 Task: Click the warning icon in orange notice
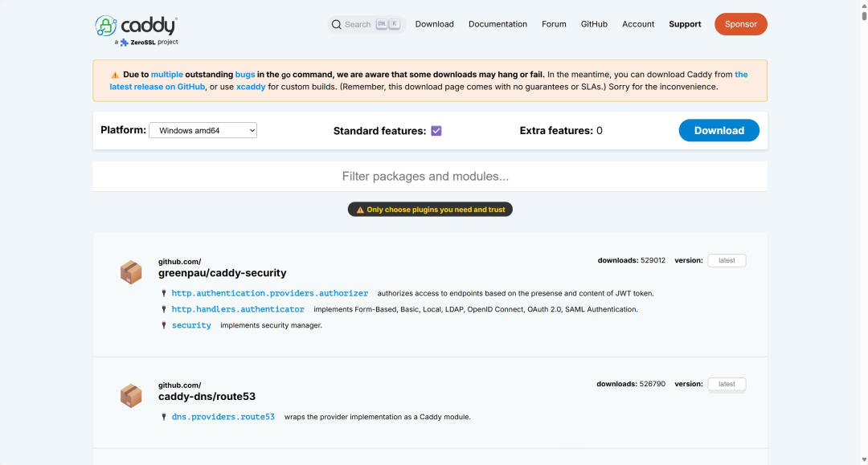(115, 75)
